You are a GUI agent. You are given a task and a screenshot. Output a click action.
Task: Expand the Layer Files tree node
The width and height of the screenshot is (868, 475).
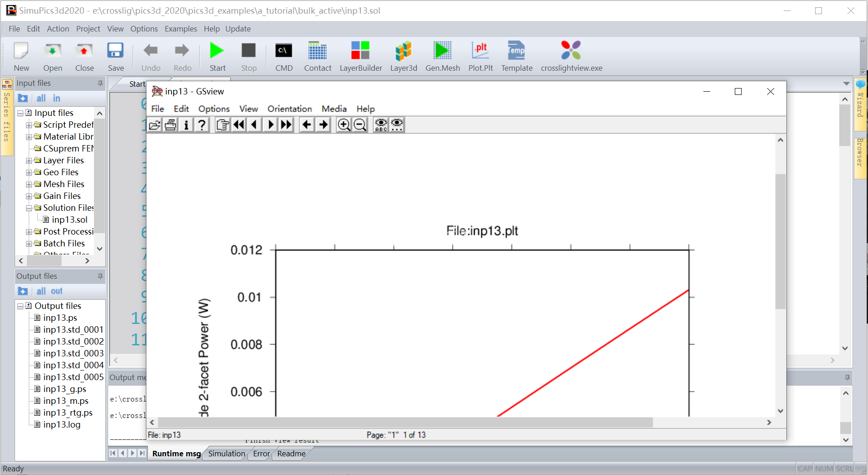point(29,161)
